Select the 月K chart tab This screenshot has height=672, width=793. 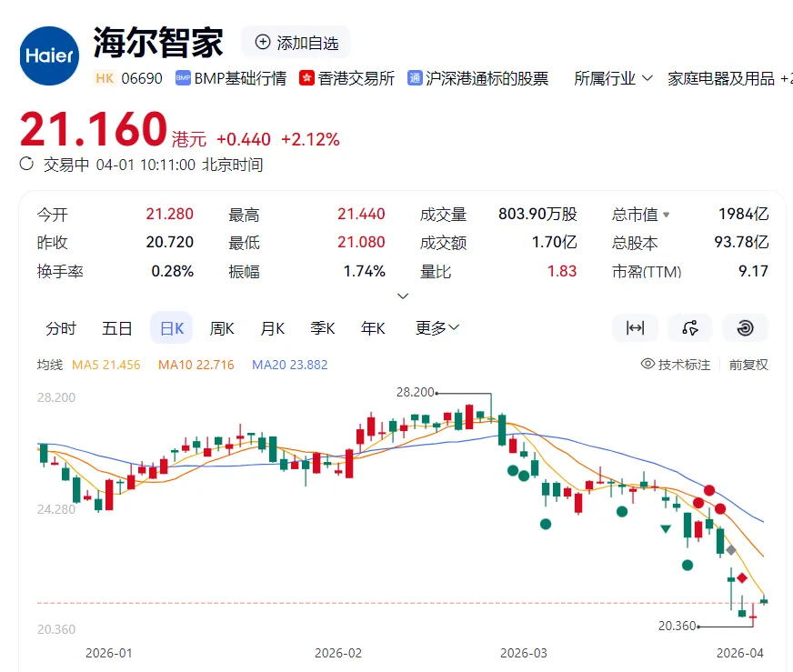(x=272, y=328)
